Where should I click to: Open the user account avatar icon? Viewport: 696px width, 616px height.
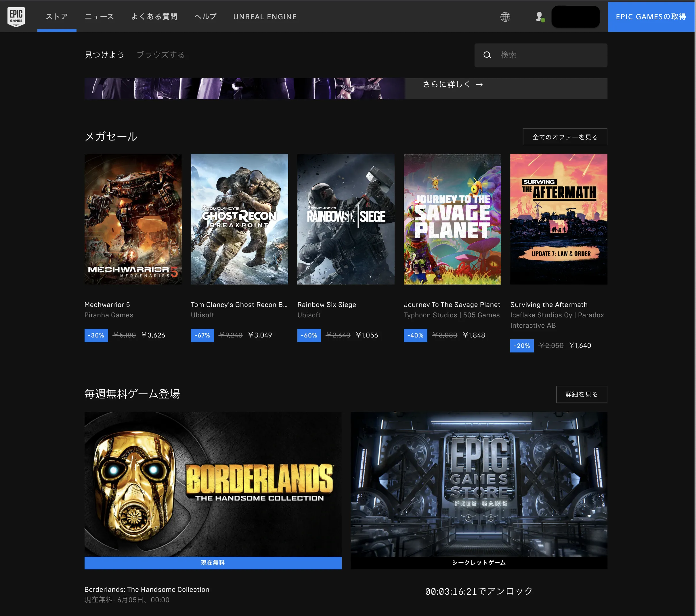tap(540, 17)
